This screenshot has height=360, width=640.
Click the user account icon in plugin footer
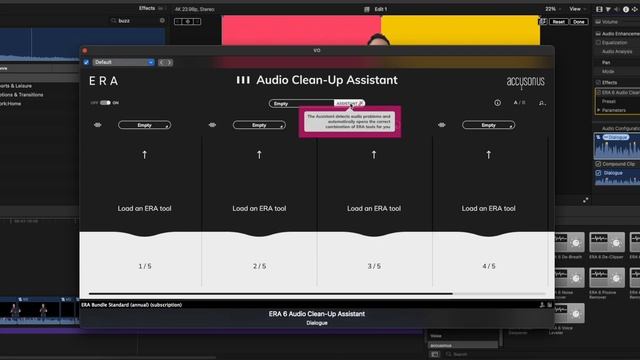coord(542,305)
